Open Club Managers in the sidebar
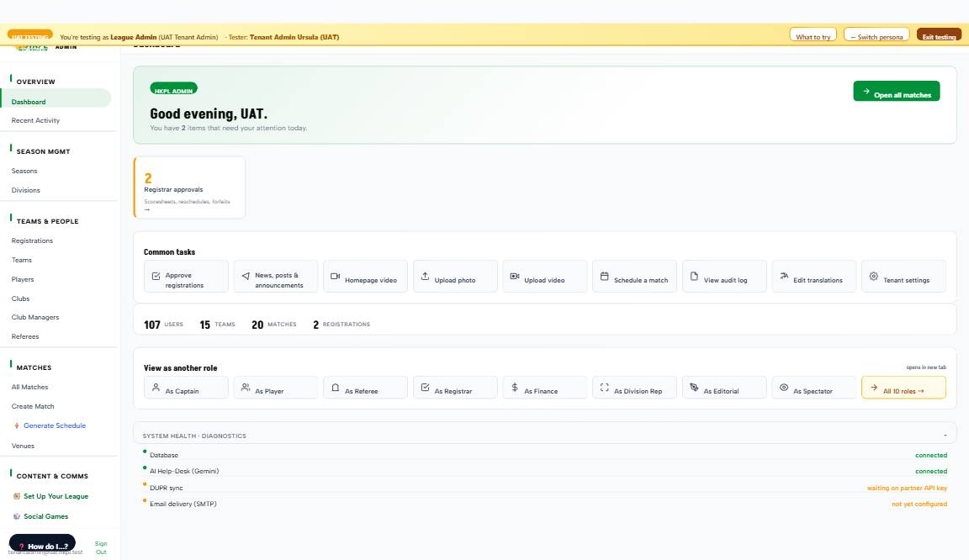Image resolution: width=969 pixels, height=560 pixels. pos(35,317)
